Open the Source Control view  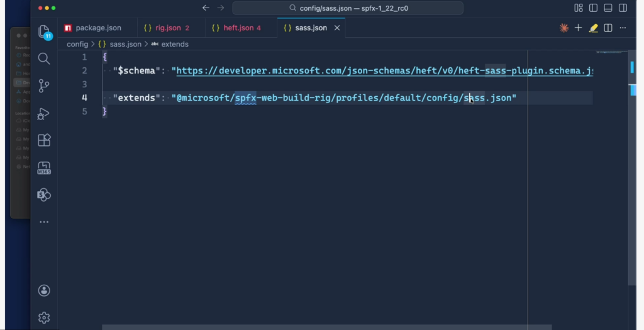[44, 85]
